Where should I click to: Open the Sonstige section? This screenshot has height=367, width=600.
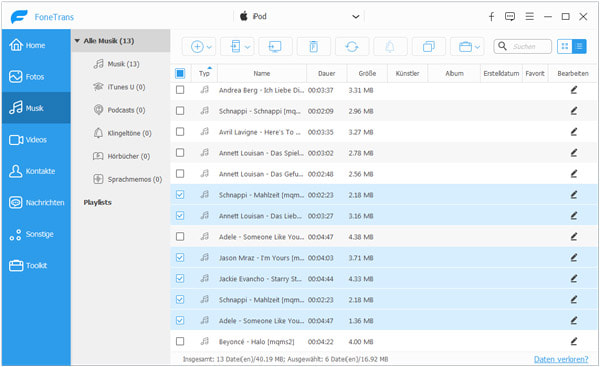click(36, 234)
